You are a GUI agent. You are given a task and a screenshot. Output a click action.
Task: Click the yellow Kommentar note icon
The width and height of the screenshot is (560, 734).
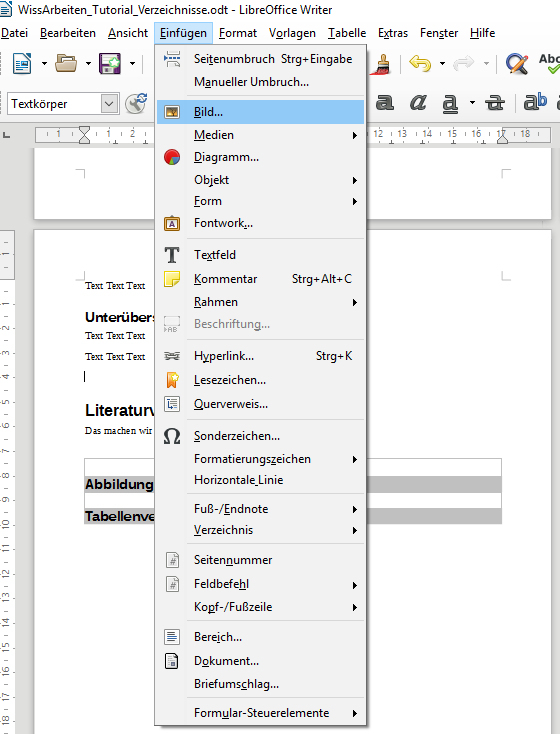click(172, 279)
